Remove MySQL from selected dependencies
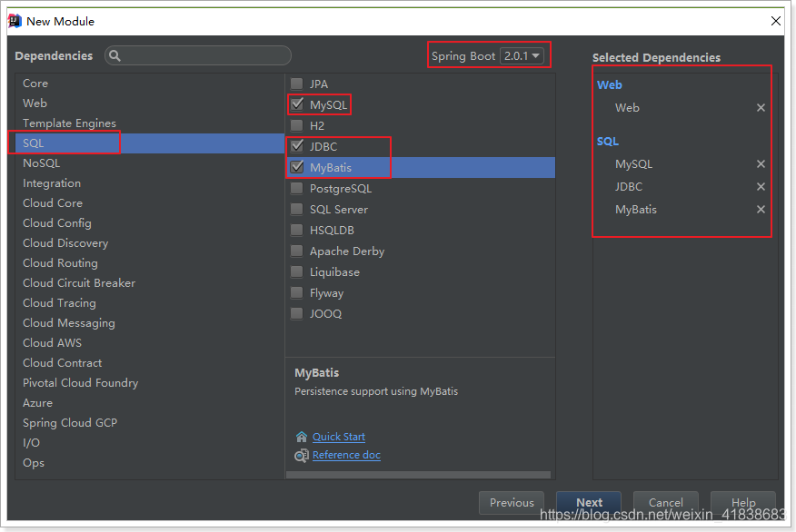The width and height of the screenshot is (796, 532). 761,163
